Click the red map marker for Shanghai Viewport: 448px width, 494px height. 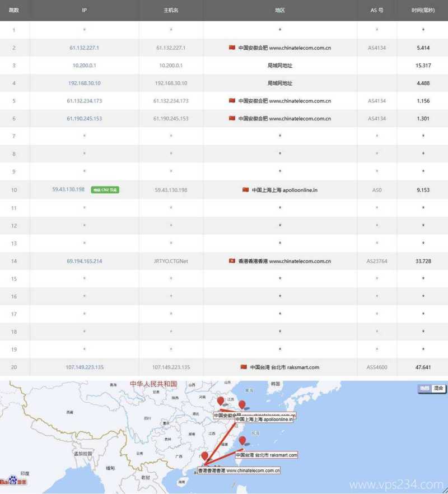coord(242,404)
